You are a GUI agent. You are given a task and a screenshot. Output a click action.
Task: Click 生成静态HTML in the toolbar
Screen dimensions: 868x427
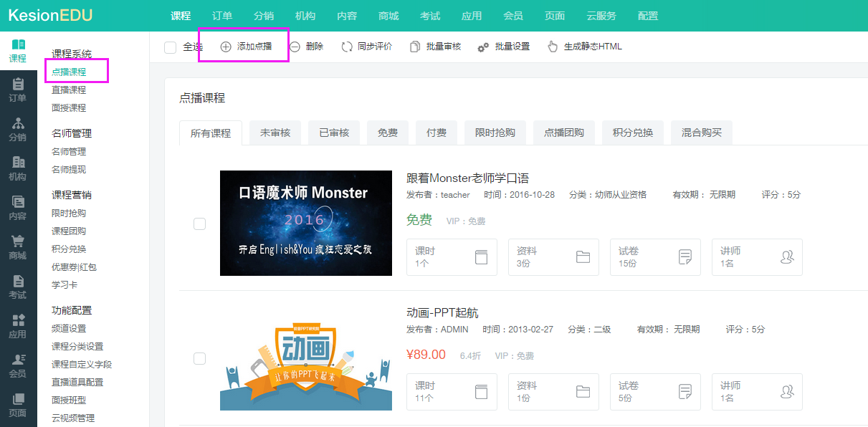tap(584, 47)
